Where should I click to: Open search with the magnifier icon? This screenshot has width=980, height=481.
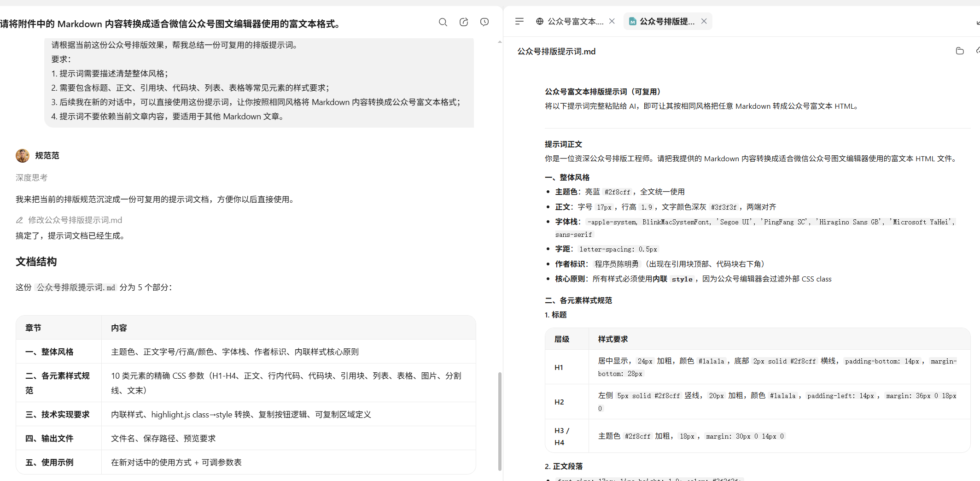443,22
